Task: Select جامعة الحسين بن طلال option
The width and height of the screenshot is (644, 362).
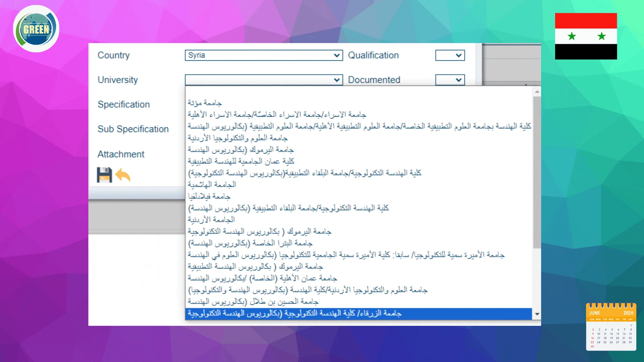Action: click(253, 302)
